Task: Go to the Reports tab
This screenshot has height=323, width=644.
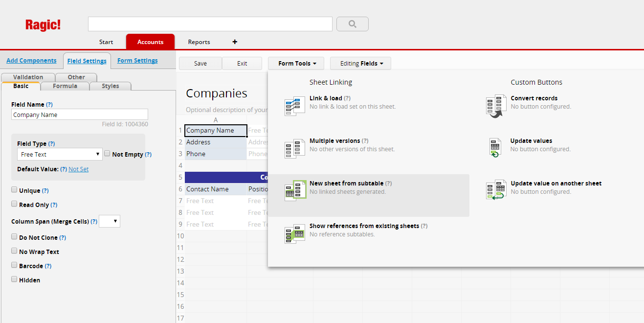Action: click(199, 42)
